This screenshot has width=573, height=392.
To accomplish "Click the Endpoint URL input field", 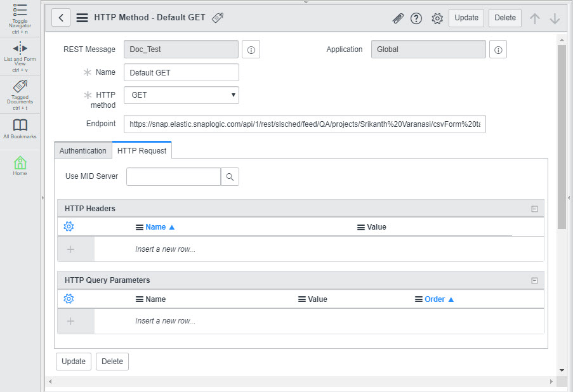I will click(x=305, y=124).
